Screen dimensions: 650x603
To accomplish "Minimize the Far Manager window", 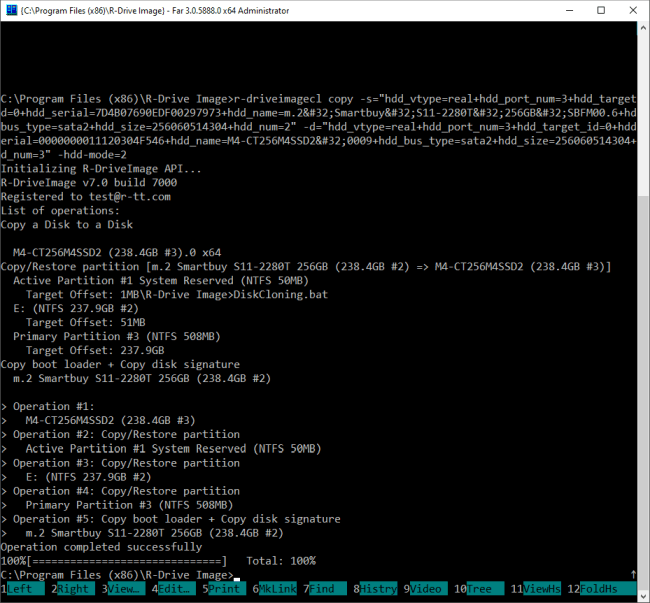I will pyautogui.click(x=570, y=10).
